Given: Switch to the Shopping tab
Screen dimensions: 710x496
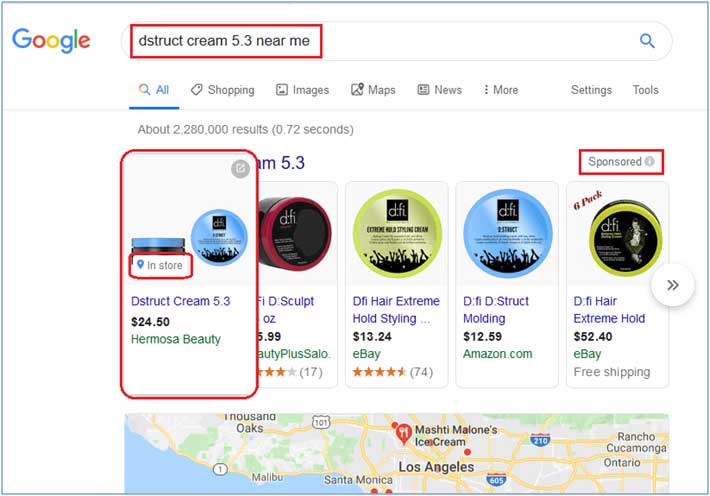Looking at the screenshot, I should (x=223, y=90).
